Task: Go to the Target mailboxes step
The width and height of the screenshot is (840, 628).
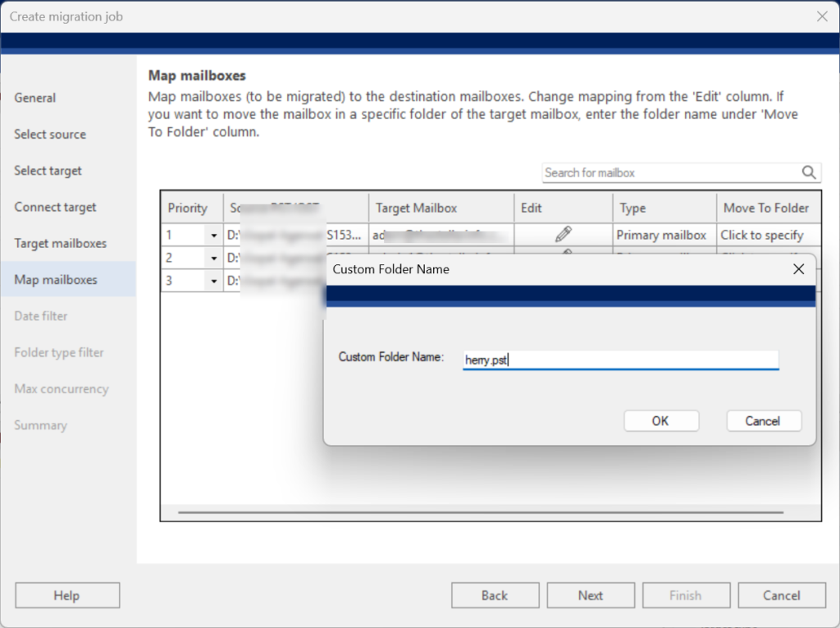Action: click(x=61, y=243)
